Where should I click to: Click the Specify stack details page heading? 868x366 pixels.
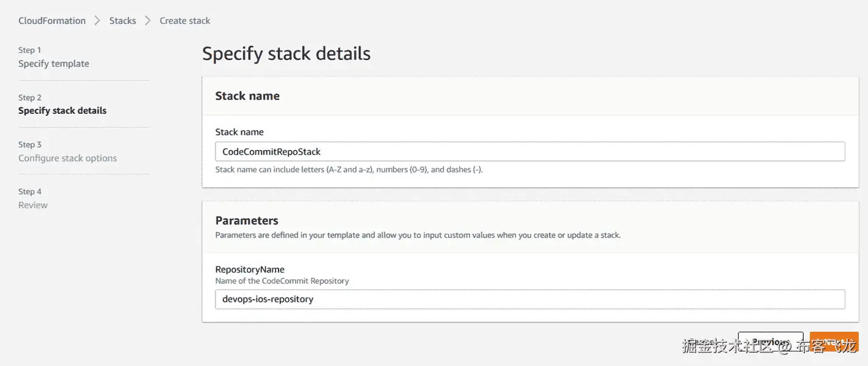tap(286, 54)
